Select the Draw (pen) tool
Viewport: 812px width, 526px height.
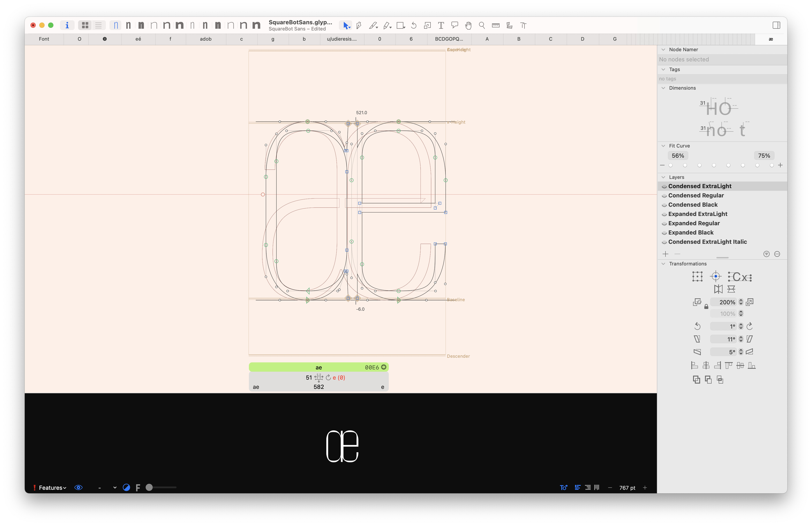click(359, 25)
